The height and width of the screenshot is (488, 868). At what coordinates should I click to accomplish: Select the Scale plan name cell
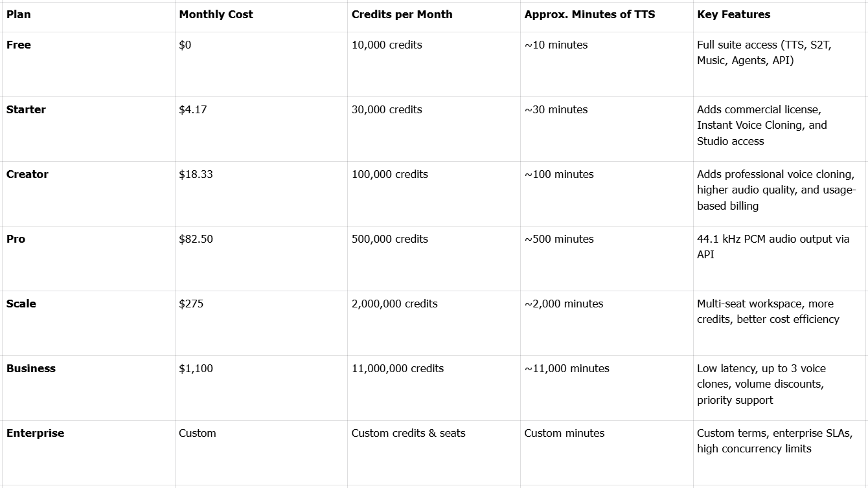pyautogui.click(x=21, y=304)
